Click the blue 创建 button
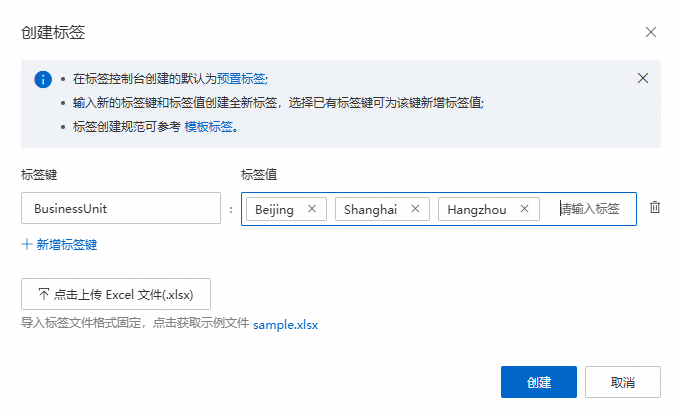 [x=539, y=382]
